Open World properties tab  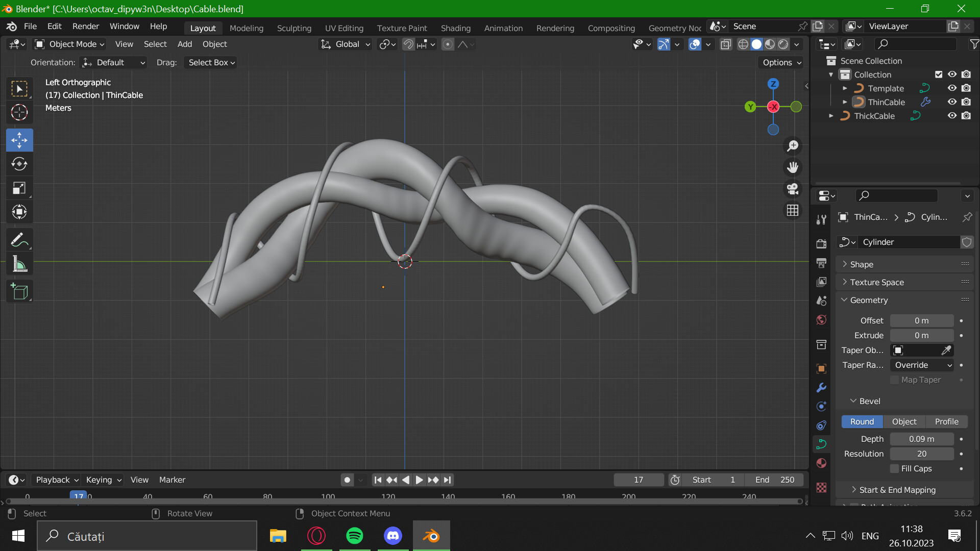click(x=821, y=320)
